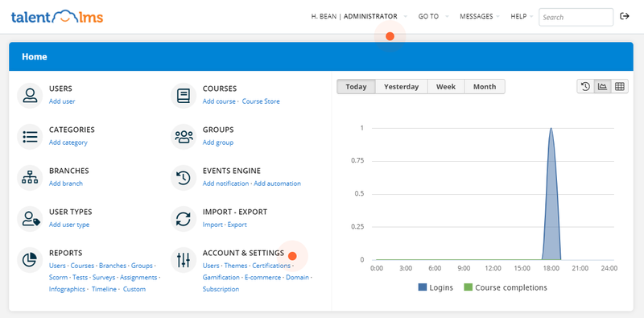The height and width of the screenshot is (318, 644).
Task: Toggle the Logins blue legend swatch
Action: click(x=423, y=287)
